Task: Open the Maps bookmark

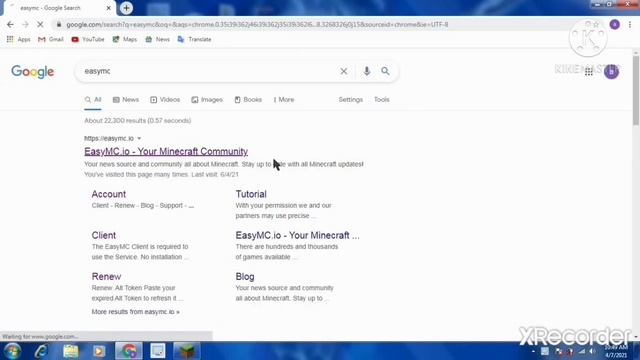Action: pos(125,39)
